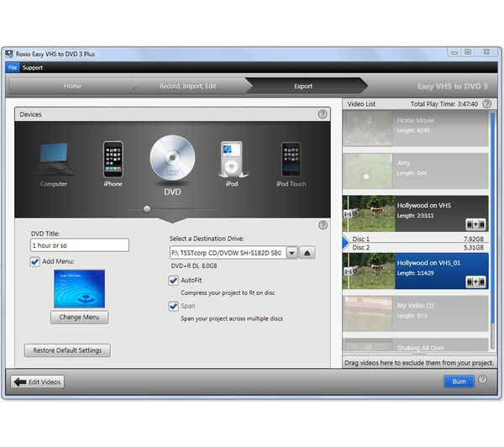The height and width of the screenshot is (447, 504).
Task: Go to the Home step tab
Action: tap(72, 86)
